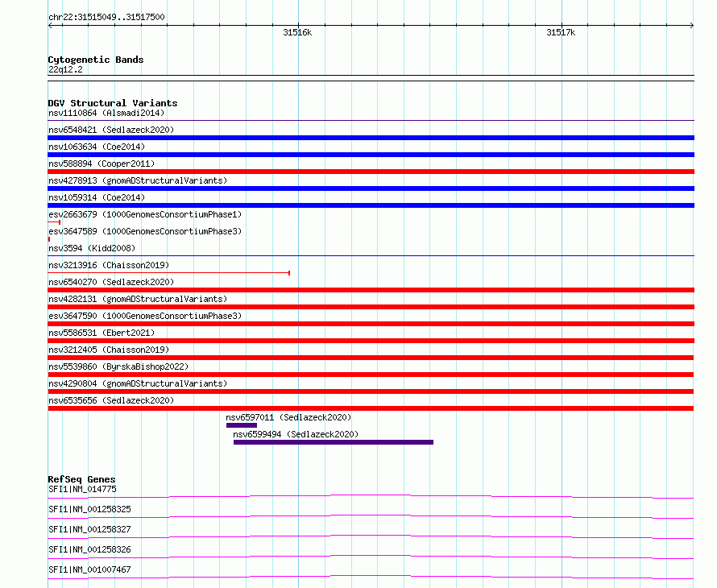
Task: Click the nsv6597011 (Sedlazeck2020) label
Action: pyautogui.click(x=288, y=417)
